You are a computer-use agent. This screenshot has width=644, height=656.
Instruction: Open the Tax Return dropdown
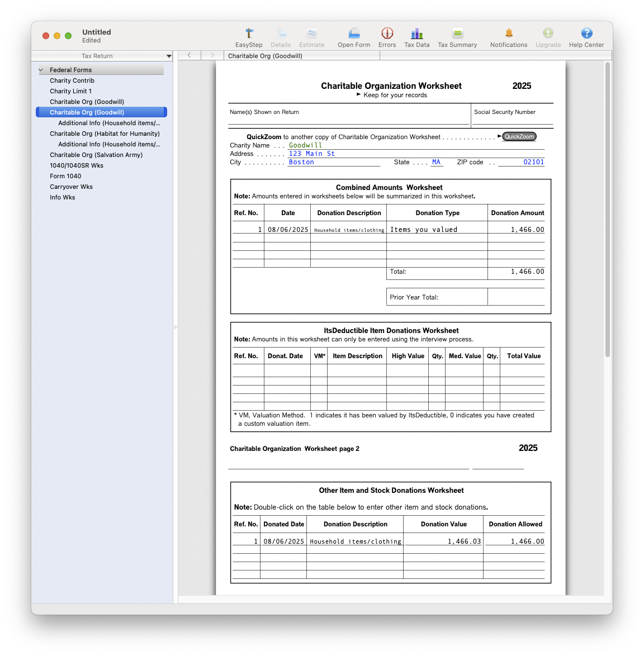tap(169, 56)
